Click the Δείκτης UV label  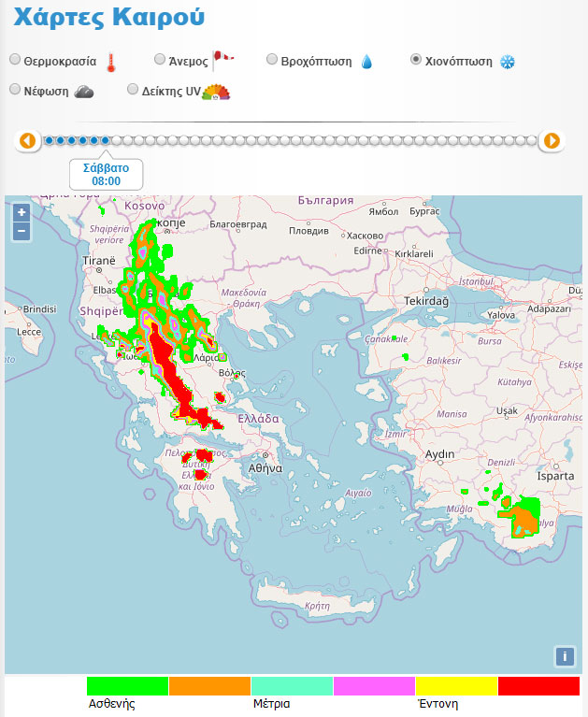[x=171, y=92]
